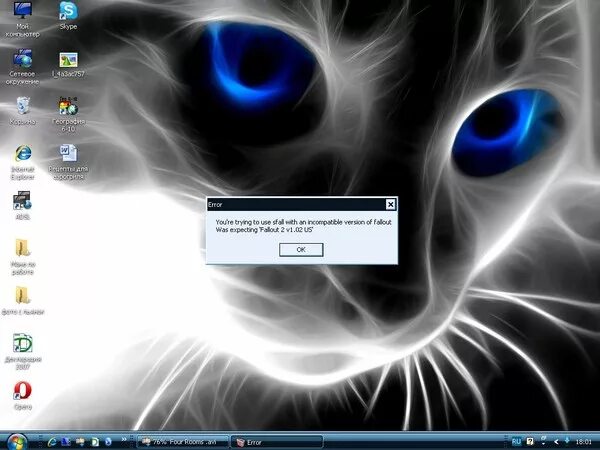Click the sfall incompatible version message line
This screenshot has width=600, height=450.
(303, 222)
